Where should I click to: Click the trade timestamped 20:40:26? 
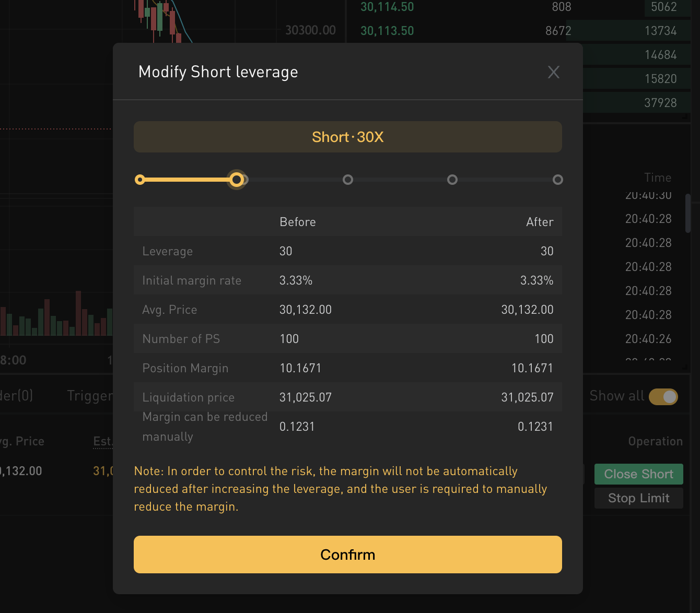click(648, 339)
